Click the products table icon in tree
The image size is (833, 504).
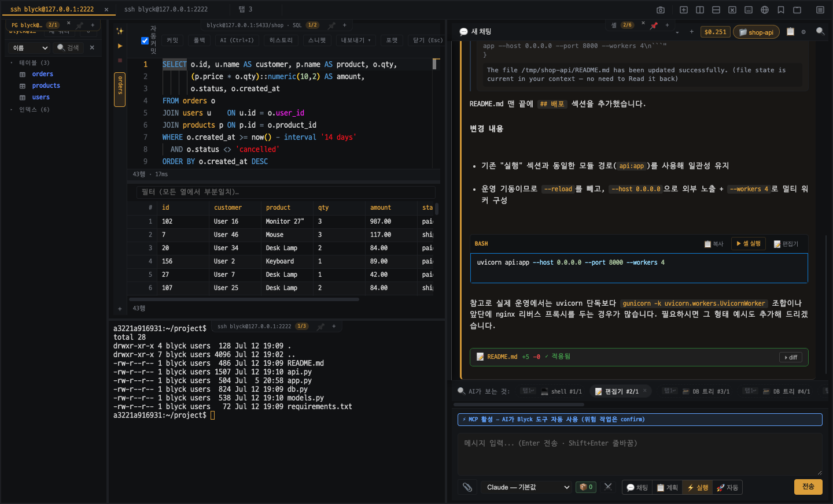[x=23, y=86]
